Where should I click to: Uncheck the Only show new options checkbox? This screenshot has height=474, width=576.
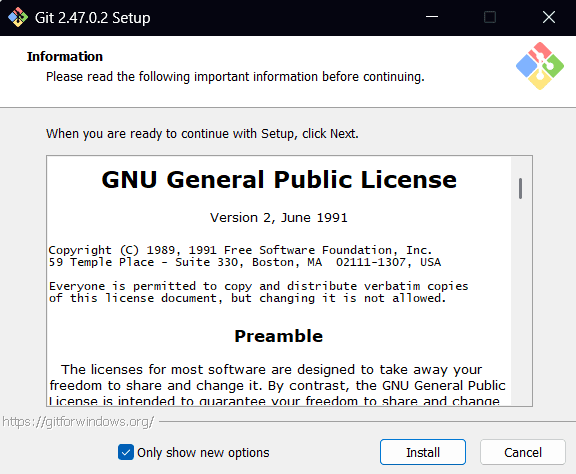[126, 452]
